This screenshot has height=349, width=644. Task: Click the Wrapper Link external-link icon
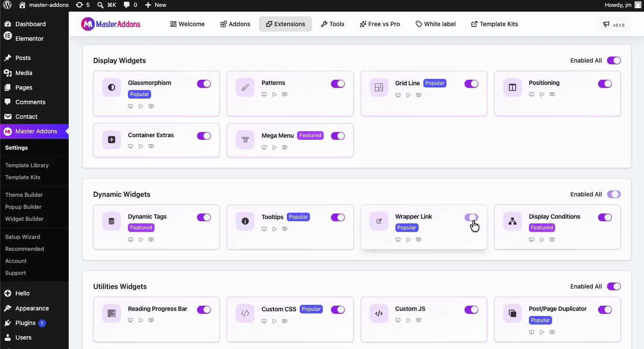[379, 221]
